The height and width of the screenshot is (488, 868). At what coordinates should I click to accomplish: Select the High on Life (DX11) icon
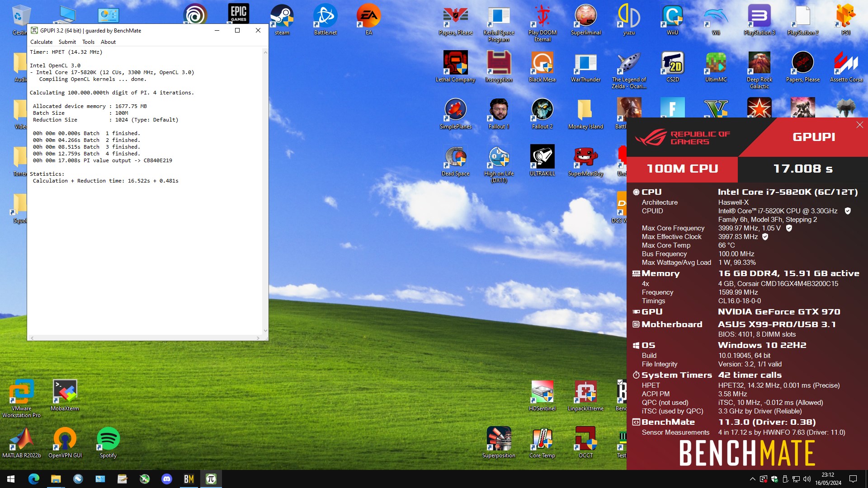[x=499, y=164]
